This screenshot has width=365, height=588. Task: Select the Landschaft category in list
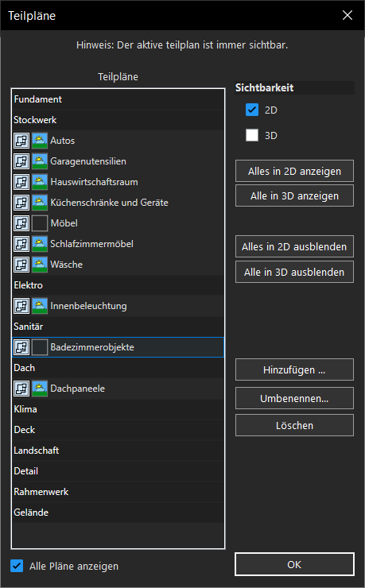(x=118, y=451)
